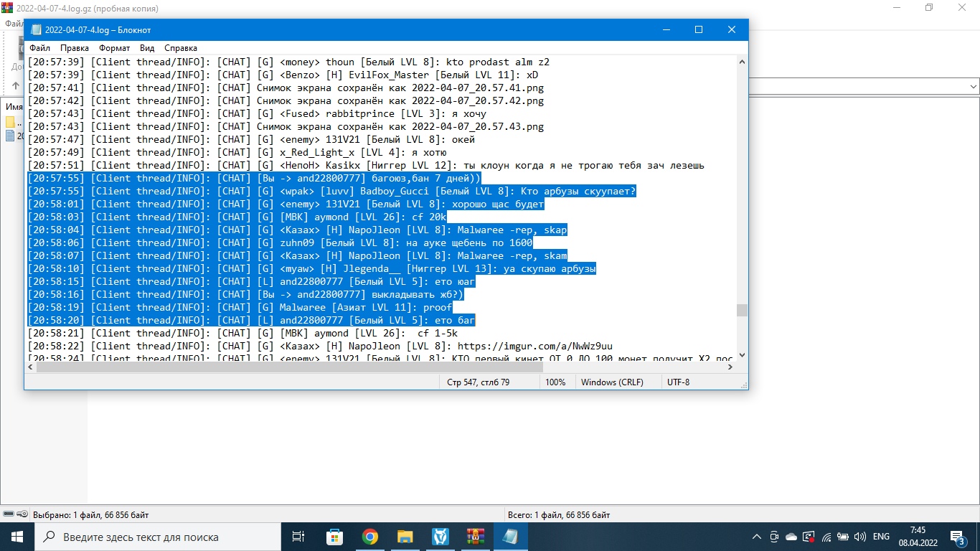Show hidden system tray icons
The width and height of the screenshot is (980, 551).
click(x=756, y=537)
